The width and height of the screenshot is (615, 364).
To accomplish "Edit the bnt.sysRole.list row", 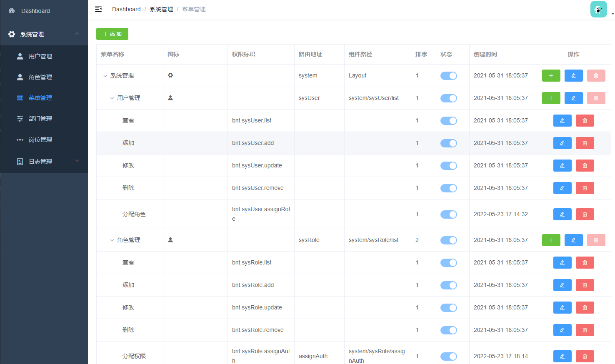I will (562, 263).
